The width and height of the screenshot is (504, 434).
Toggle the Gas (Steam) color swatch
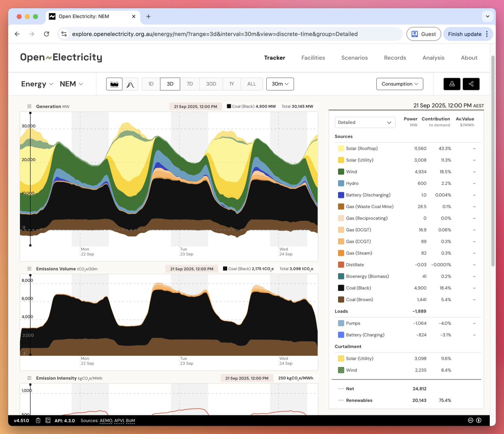tap(341, 253)
